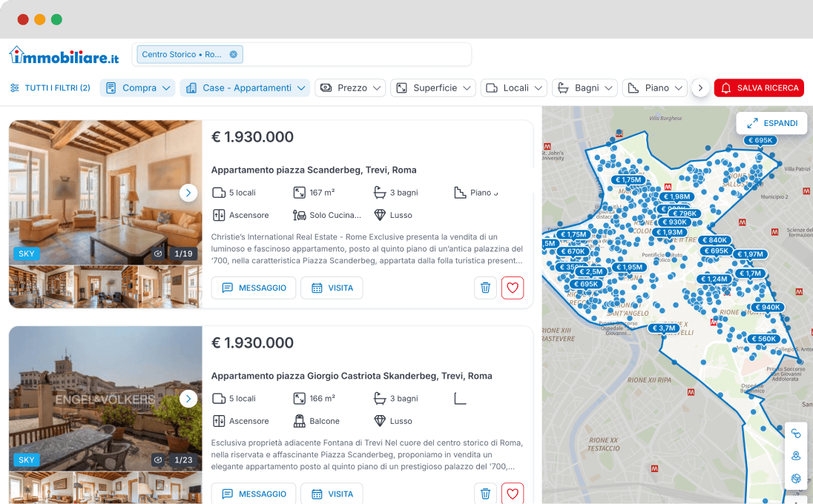Image resolution: width=813 pixels, height=504 pixels.
Task: Remove the Centro Storico search tag
Action: click(233, 54)
